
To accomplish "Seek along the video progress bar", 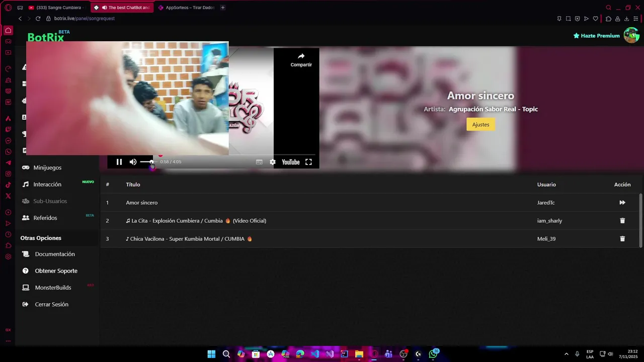I will (x=211, y=155).
